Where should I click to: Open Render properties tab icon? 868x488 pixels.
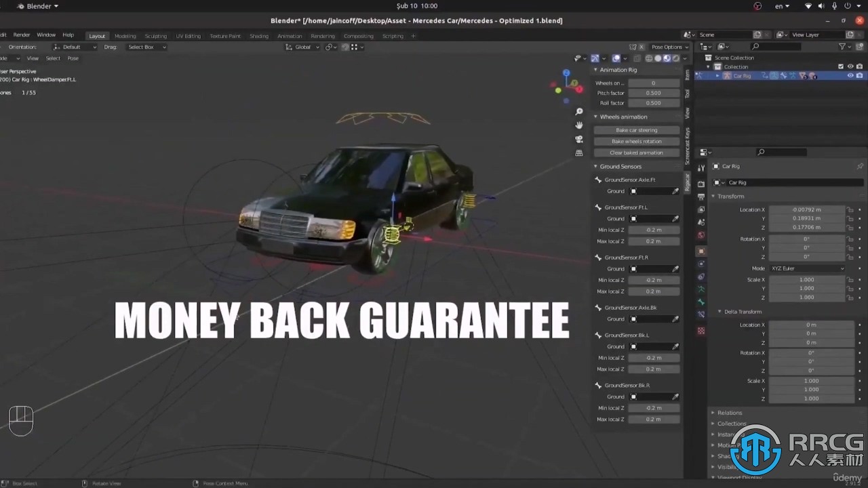[x=701, y=184]
